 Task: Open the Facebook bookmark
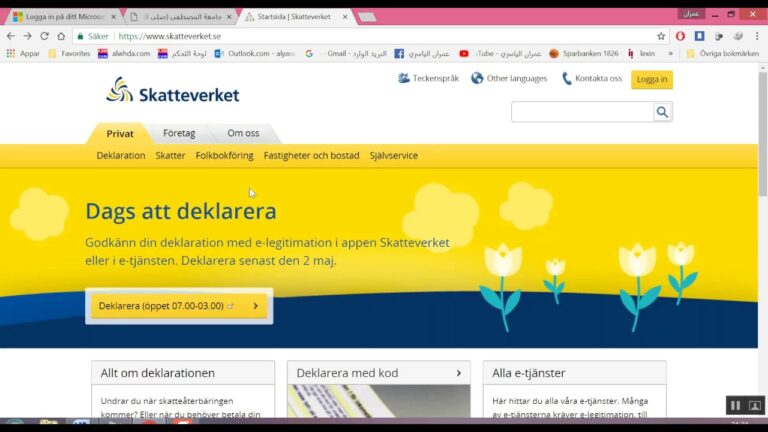(x=422, y=53)
